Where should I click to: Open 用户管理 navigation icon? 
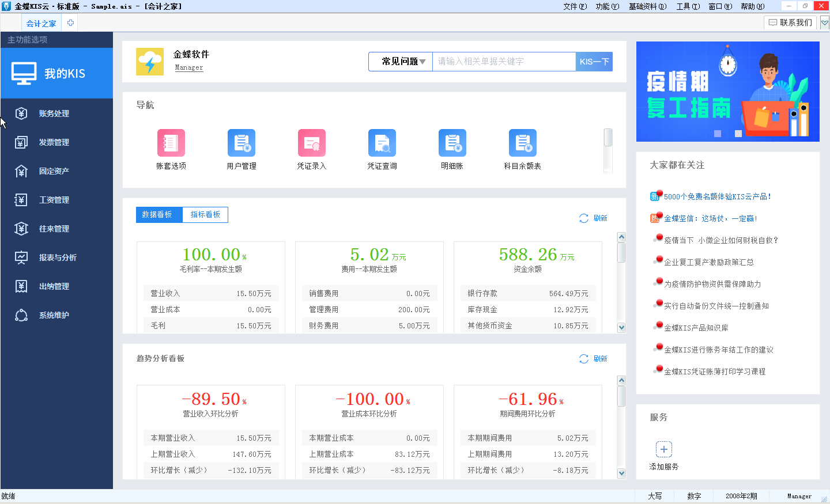(242, 143)
